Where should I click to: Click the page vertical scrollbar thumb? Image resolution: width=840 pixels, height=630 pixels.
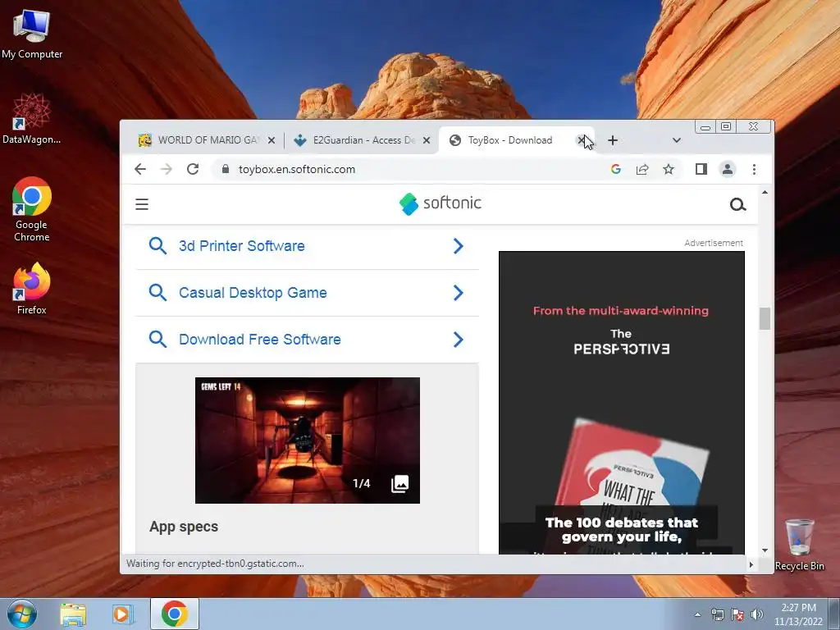pos(765,319)
